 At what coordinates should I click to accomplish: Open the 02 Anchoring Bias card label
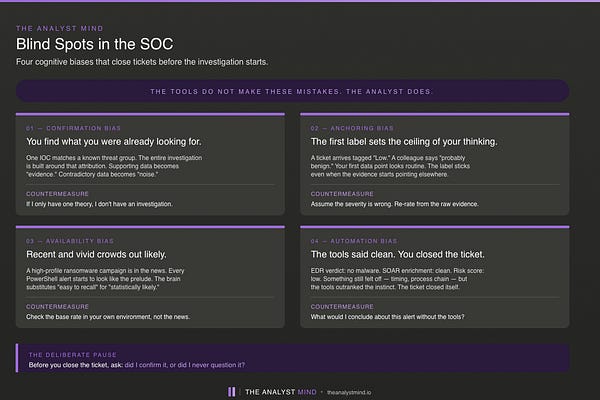352,128
